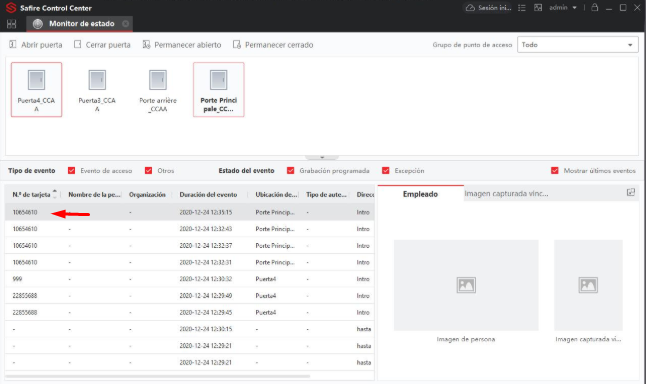Switch to the Empleado tab
This screenshot has height=384, width=646.
(421, 194)
